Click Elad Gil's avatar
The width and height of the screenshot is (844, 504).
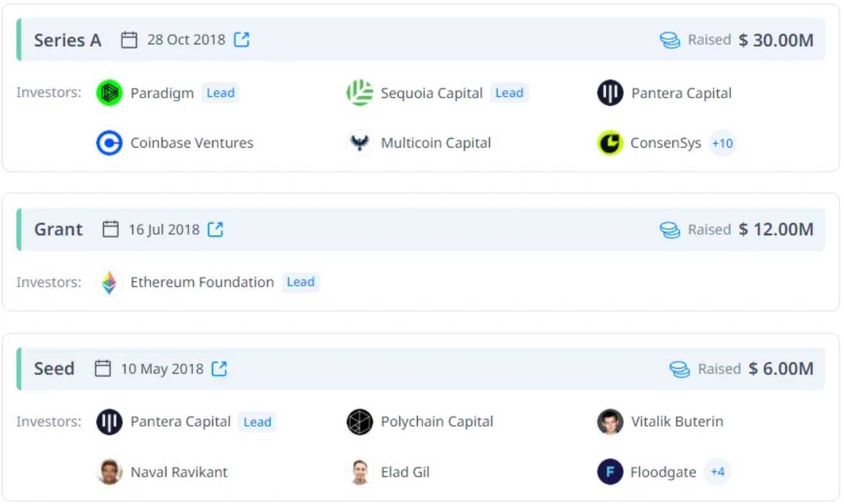tap(359, 472)
